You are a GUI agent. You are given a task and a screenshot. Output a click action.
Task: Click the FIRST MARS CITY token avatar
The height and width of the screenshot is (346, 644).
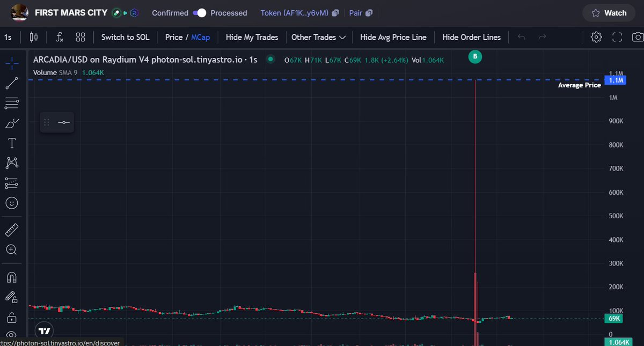(20, 12)
